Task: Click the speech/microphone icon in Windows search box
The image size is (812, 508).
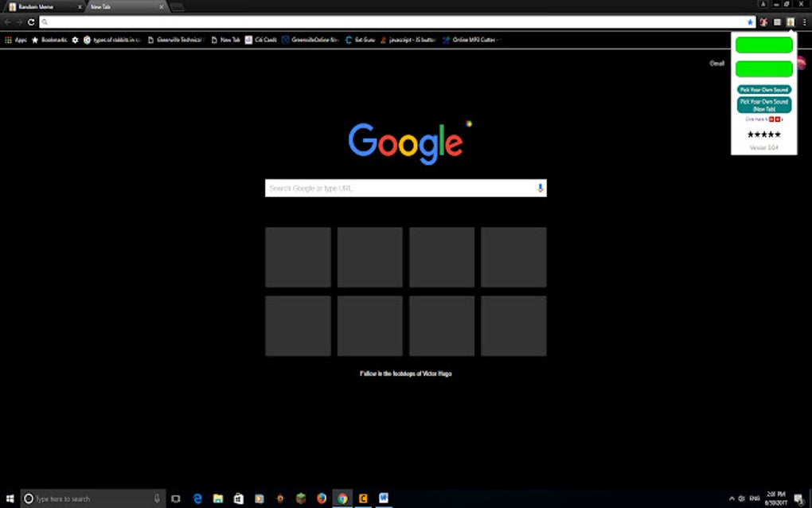Action: point(156,498)
